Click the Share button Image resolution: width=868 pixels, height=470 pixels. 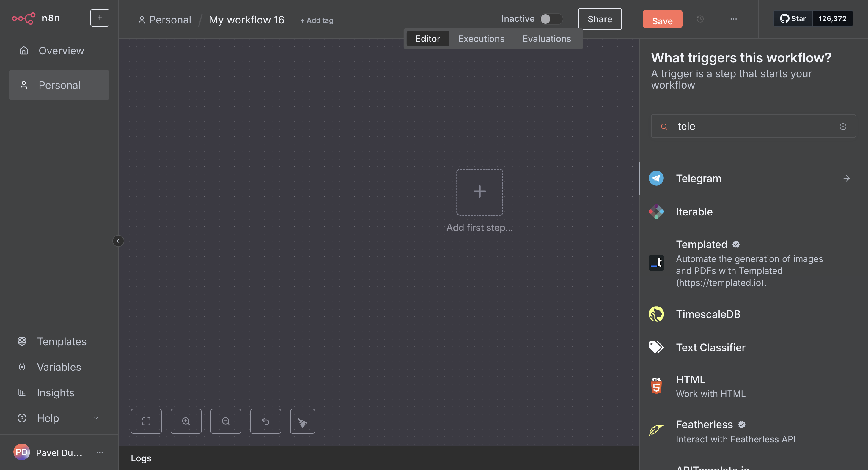click(x=600, y=19)
